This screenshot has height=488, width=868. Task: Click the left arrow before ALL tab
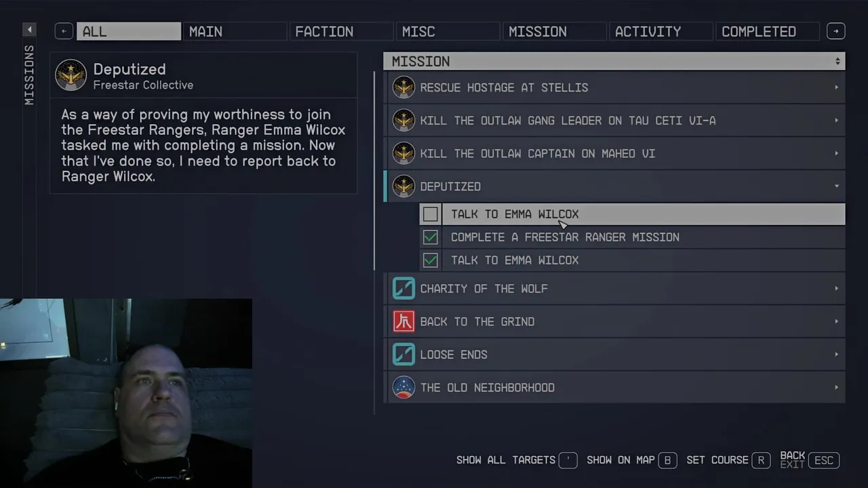point(64,31)
